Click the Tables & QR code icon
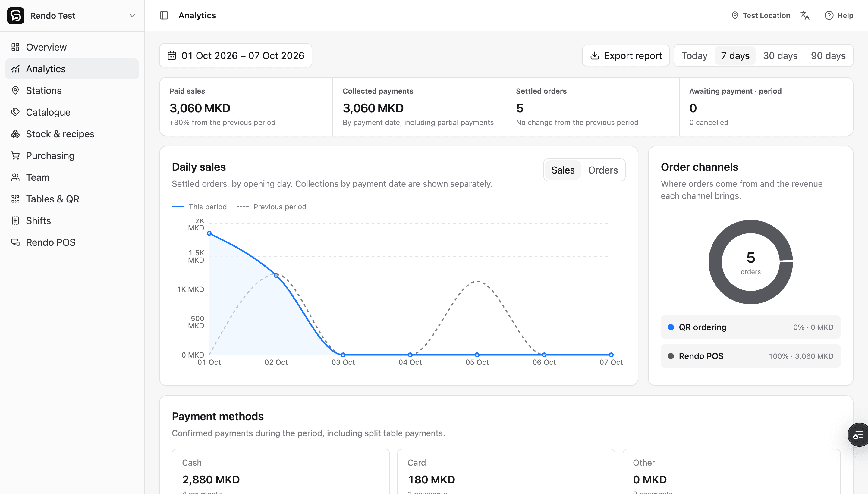This screenshot has width=868, height=494. 15,199
